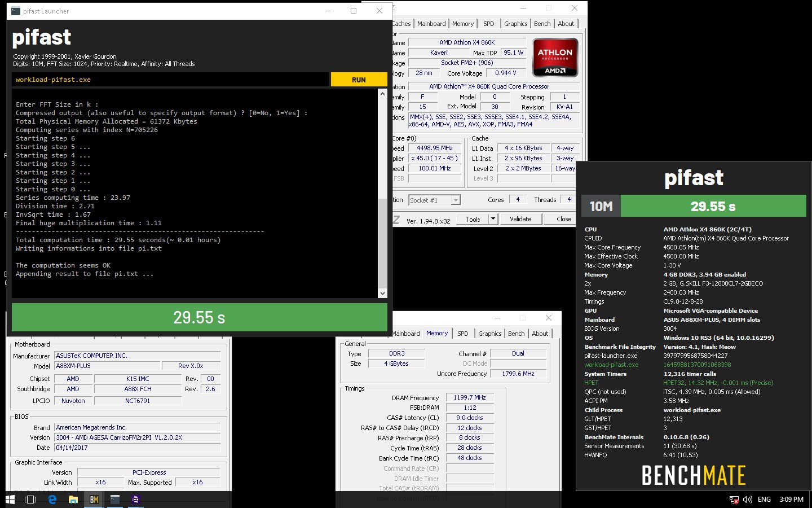
Task: Close the CPU-Z Memory window
Action: [x=548, y=318]
